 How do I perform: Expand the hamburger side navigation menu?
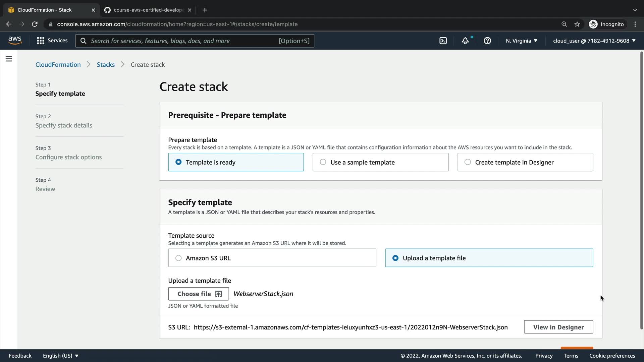tap(9, 59)
